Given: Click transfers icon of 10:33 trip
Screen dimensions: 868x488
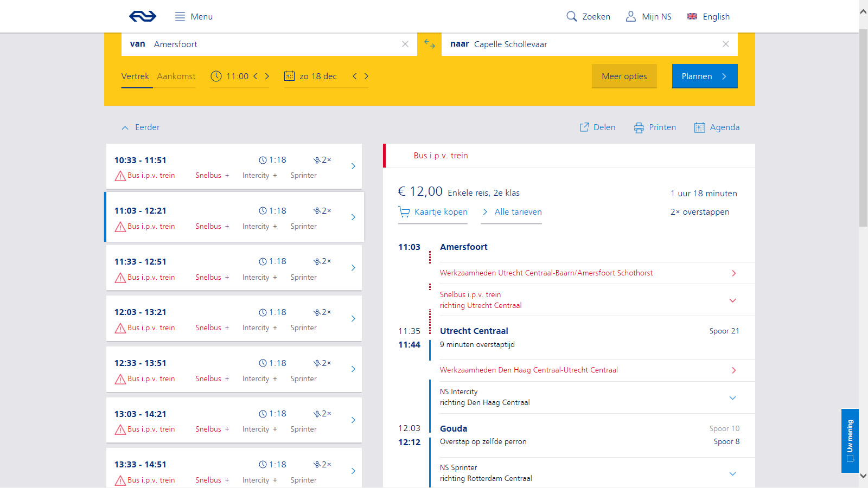Looking at the screenshot, I should click(x=317, y=160).
